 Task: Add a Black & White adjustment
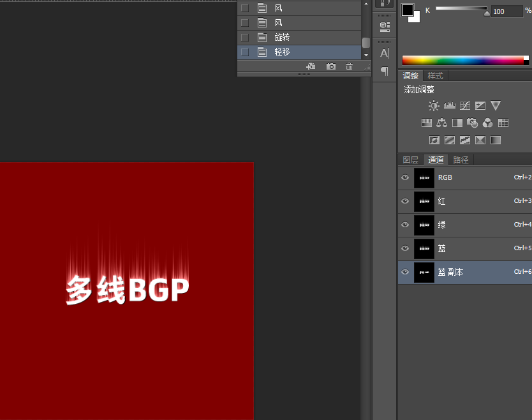[457, 123]
